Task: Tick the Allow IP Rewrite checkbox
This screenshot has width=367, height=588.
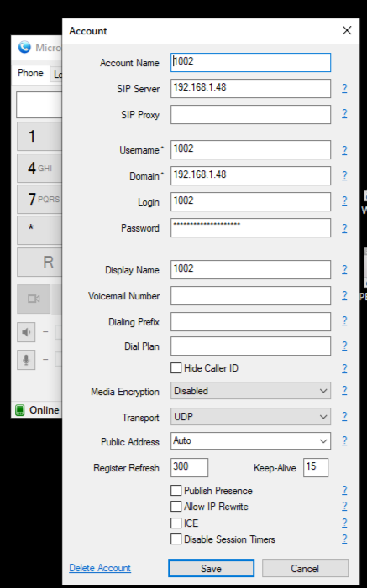Action: click(176, 507)
